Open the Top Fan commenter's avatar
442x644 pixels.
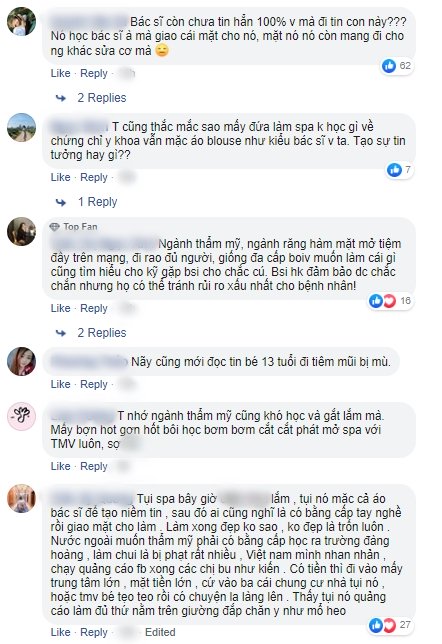click(x=21, y=232)
